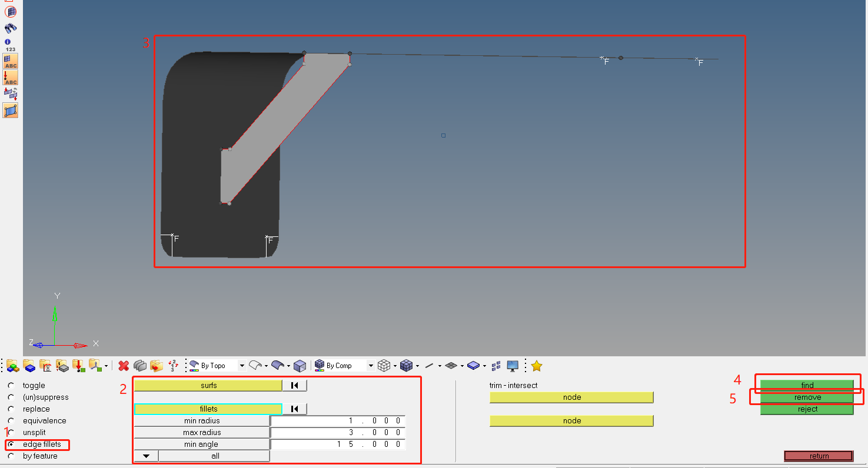Click the monitor display icon
This screenshot has height=468, width=868.
point(513,366)
